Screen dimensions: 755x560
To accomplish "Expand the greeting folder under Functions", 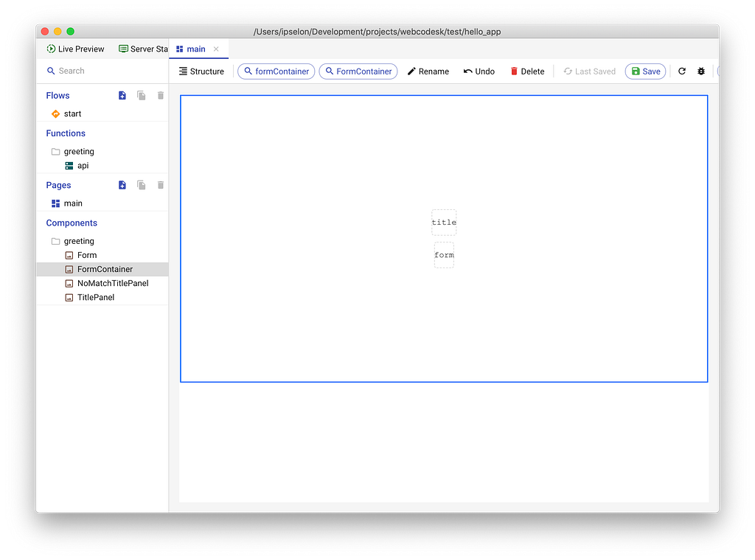I will (x=79, y=152).
